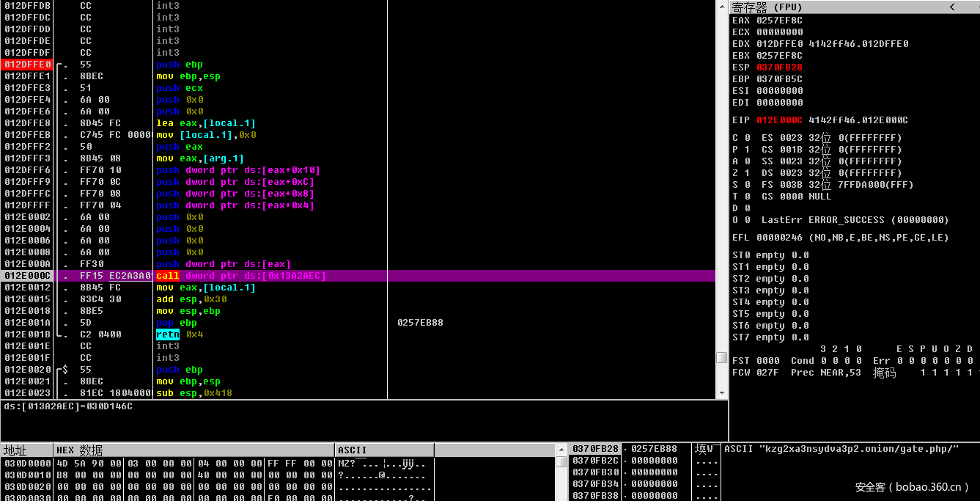Select the LastErr ERROR_SUCCESS line
Screen dimensions: 980x501
click(x=855, y=220)
